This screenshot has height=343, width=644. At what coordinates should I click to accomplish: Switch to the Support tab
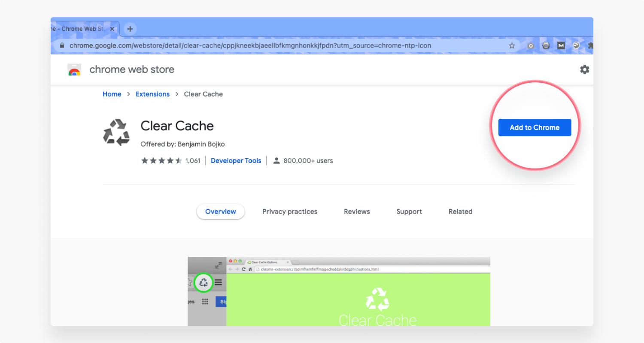pyautogui.click(x=409, y=211)
